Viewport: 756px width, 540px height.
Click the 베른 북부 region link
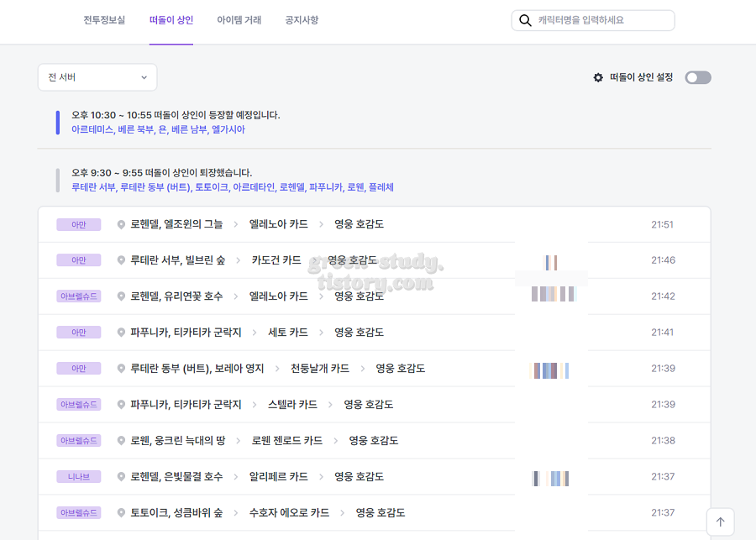click(x=136, y=129)
